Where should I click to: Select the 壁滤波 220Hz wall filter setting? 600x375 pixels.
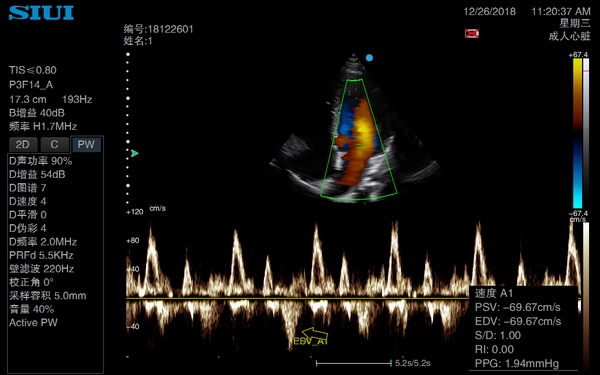[x=41, y=269]
